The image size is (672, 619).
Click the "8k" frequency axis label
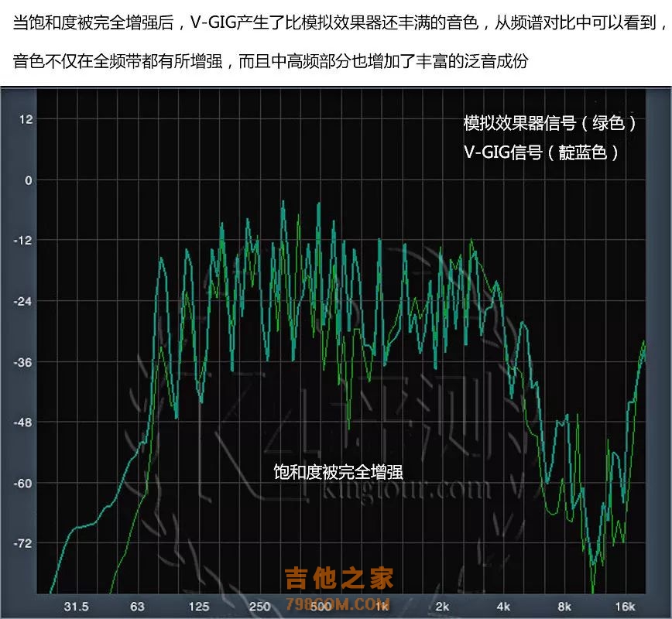click(564, 606)
